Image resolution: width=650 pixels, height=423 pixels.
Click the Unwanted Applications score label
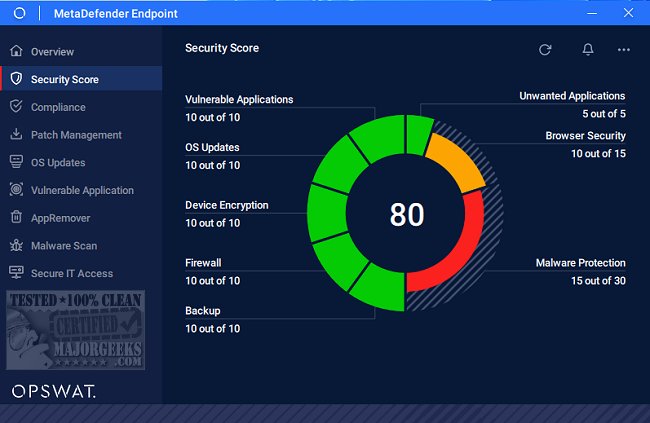(572, 96)
